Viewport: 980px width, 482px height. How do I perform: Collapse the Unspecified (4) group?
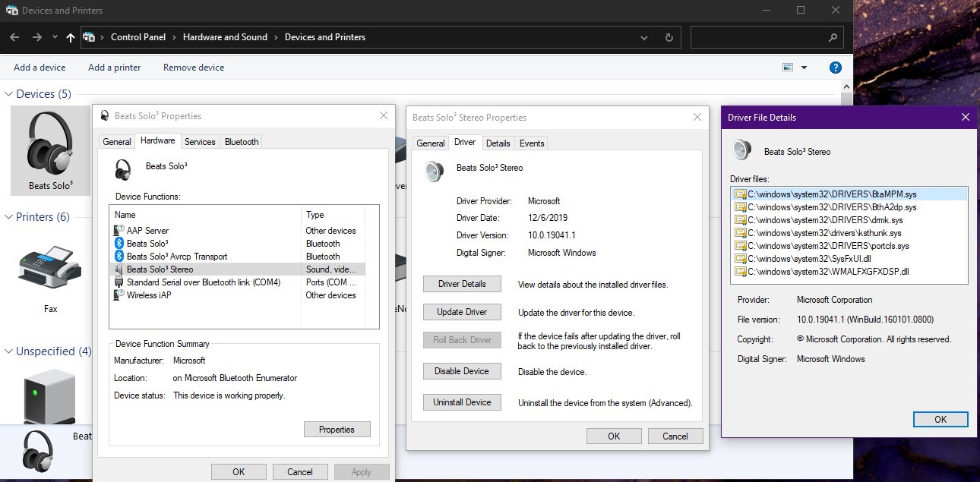click(x=8, y=351)
